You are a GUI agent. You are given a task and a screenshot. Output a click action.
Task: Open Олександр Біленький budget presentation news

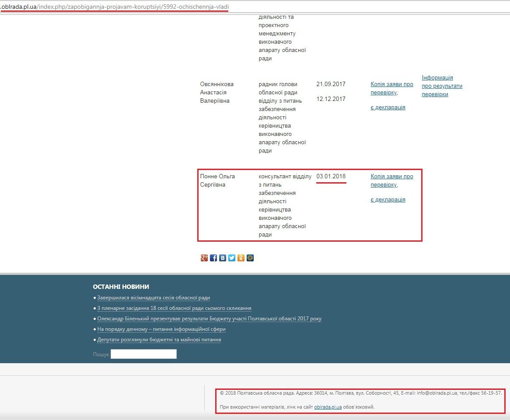click(x=209, y=319)
